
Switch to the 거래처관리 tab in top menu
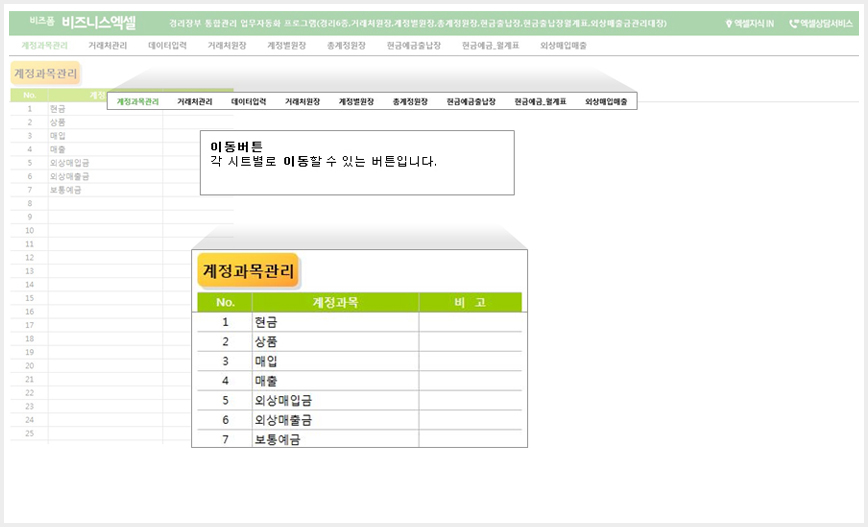pyautogui.click(x=107, y=45)
